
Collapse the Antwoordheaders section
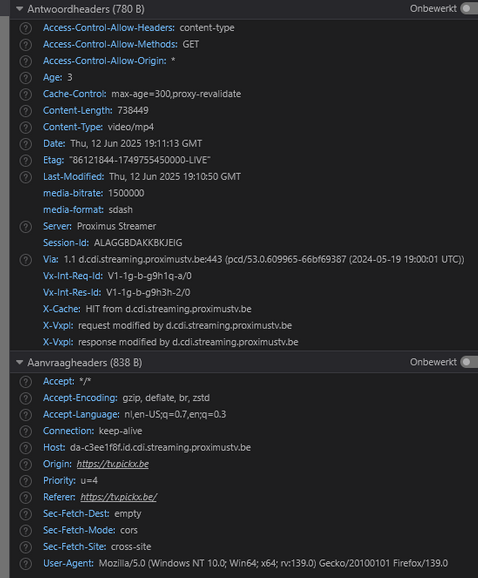pos(19,9)
